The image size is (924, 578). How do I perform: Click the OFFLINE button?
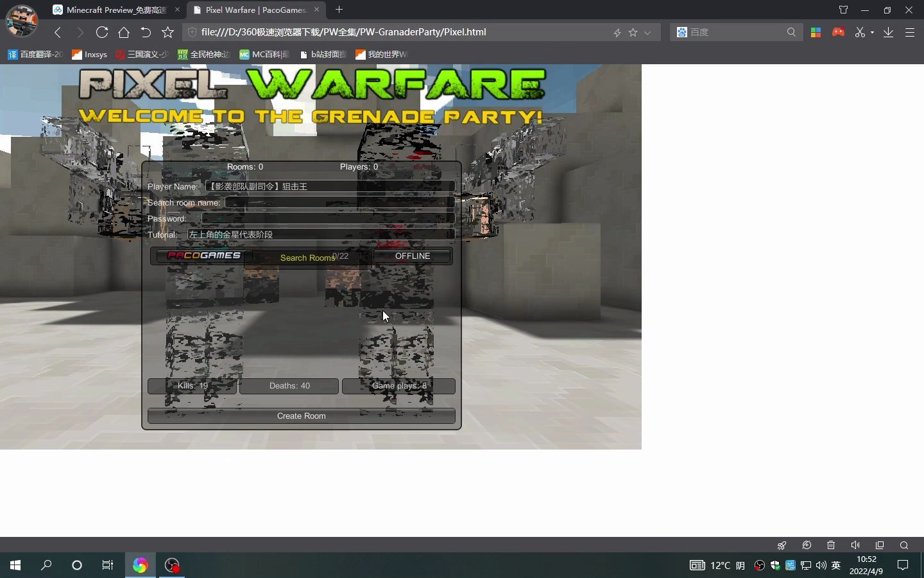click(413, 256)
